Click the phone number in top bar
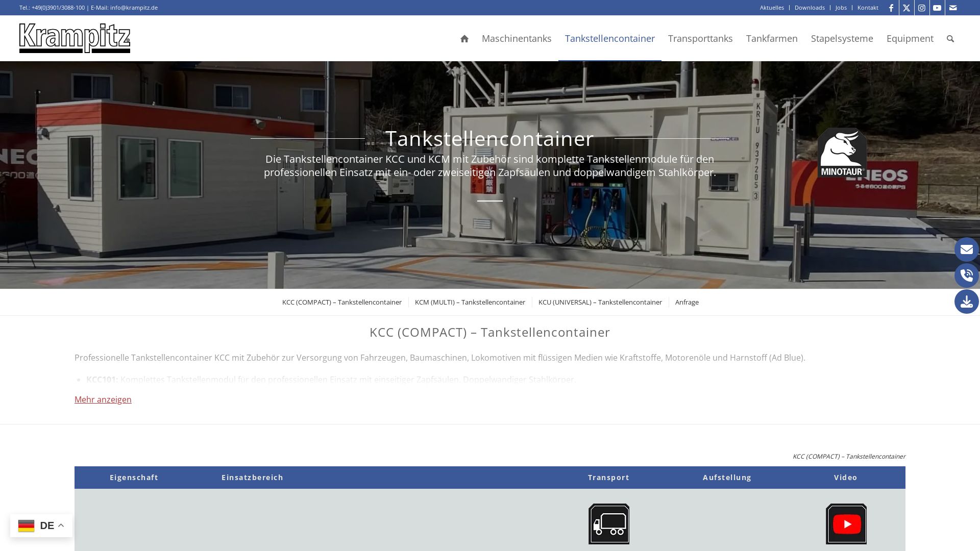This screenshot has width=980, height=551. pyautogui.click(x=58, y=8)
